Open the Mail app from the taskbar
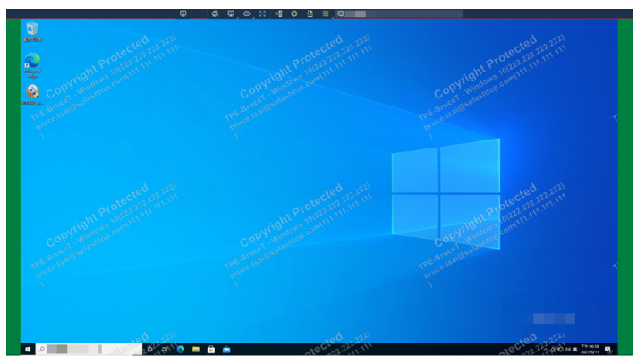637x364 pixels. tap(226, 350)
